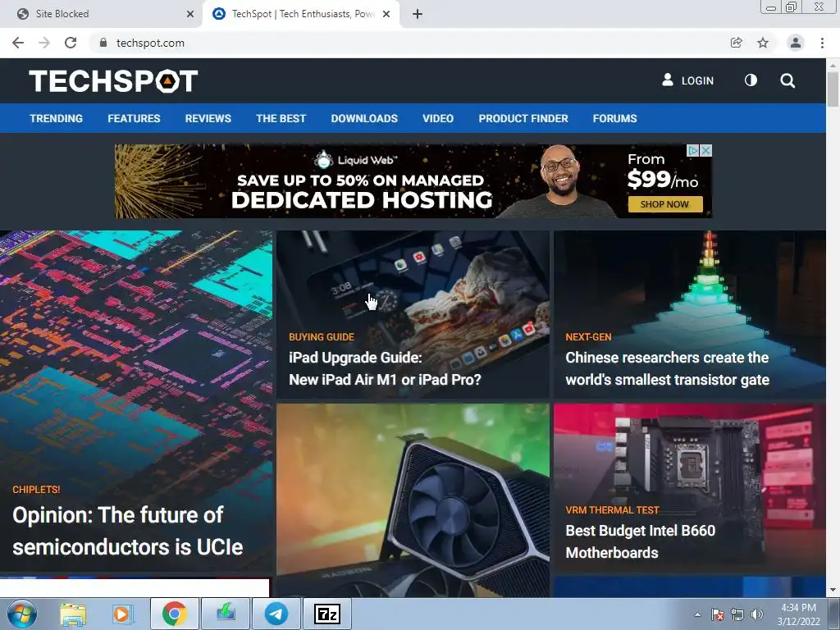The height and width of the screenshot is (630, 840).
Task: Click the browser back arrow
Action: (18, 43)
